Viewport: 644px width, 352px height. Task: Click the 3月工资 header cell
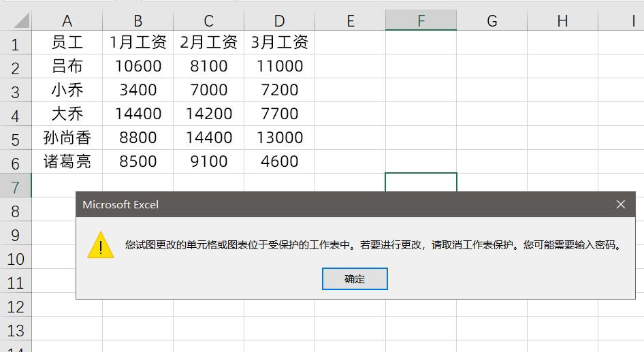[x=279, y=42]
